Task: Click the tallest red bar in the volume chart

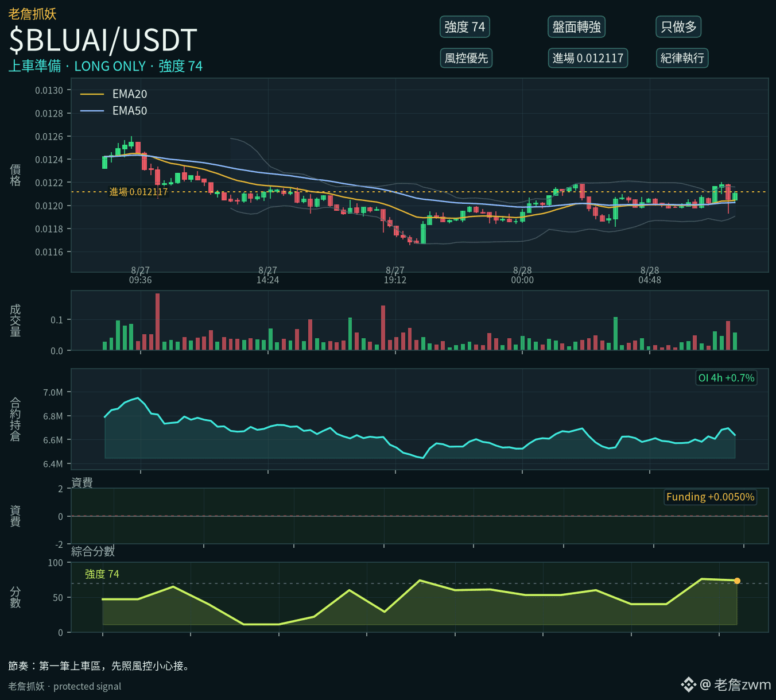Action: (x=158, y=322)
